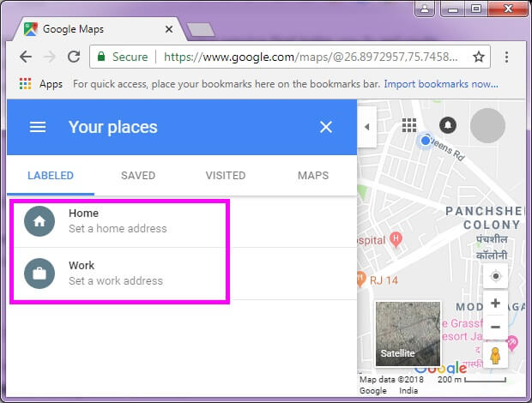Open a new tab button
Image resolution: width=532 pixels, height=403 pixels.
click(x=201, y=29)
